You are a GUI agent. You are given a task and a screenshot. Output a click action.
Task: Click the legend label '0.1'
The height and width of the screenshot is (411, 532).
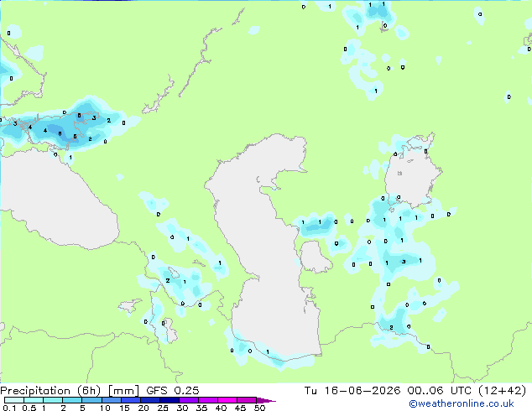coord(9,408)
